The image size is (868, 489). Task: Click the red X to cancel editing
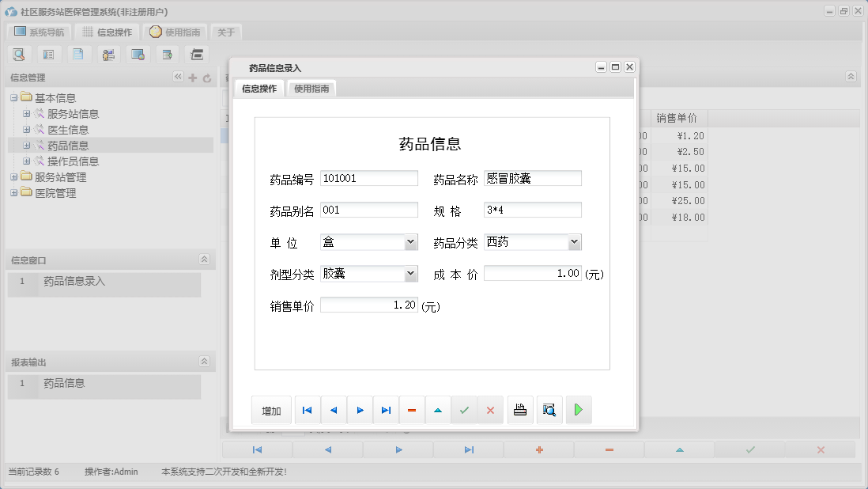click(490, 410)
